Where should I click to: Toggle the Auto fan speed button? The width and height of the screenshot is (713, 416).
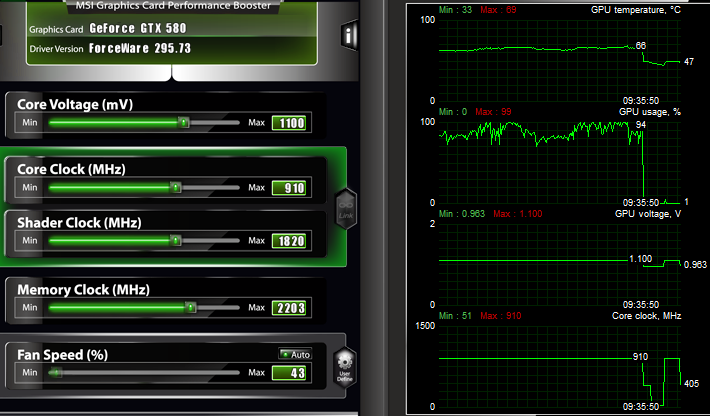pyautogui.click(x=296, y=354)
